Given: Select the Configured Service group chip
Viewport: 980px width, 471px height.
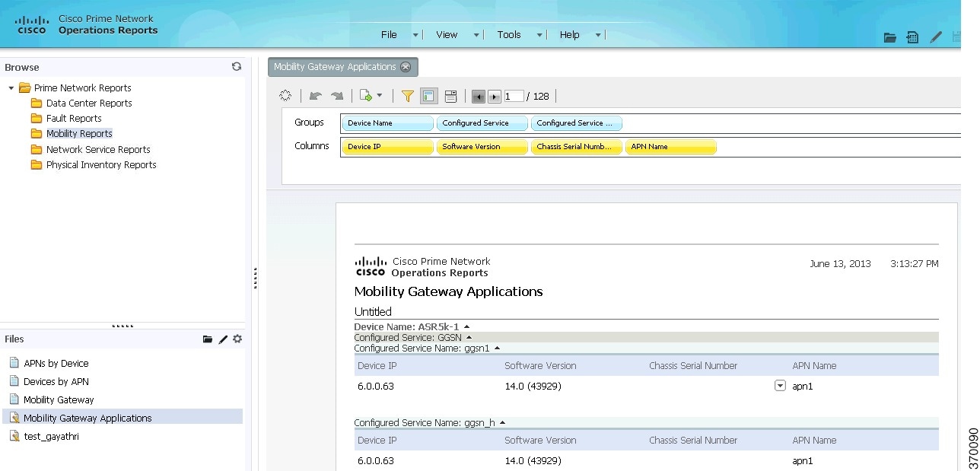Looking at the screenshot, I should [x=482, y=123].
